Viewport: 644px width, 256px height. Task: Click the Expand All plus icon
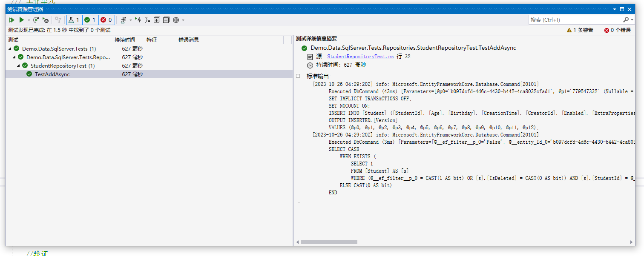[x=157, y=20]
